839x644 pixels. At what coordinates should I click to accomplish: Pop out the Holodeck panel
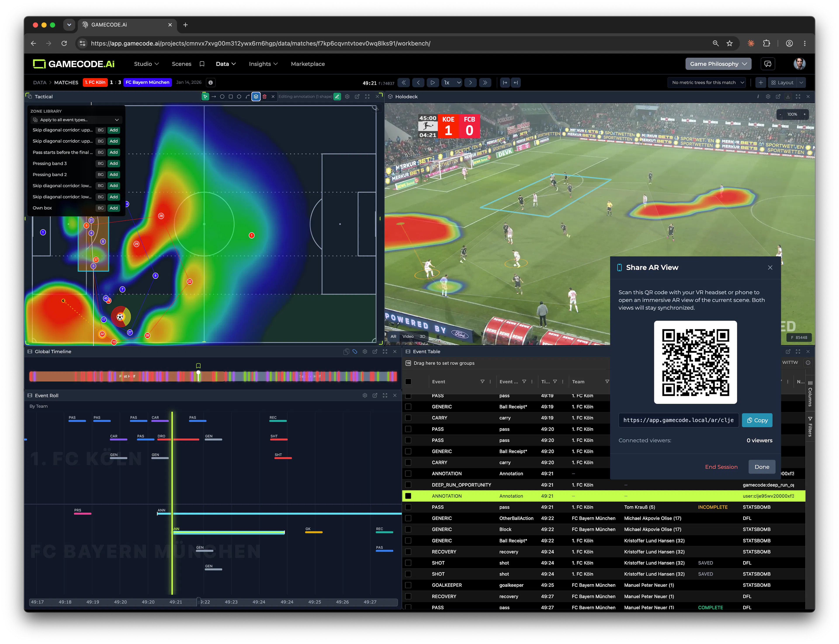click(778, 97)
